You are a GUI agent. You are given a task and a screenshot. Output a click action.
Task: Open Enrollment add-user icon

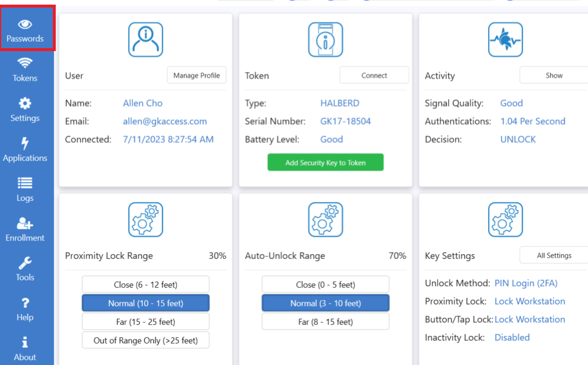click(x=25, y=223)
